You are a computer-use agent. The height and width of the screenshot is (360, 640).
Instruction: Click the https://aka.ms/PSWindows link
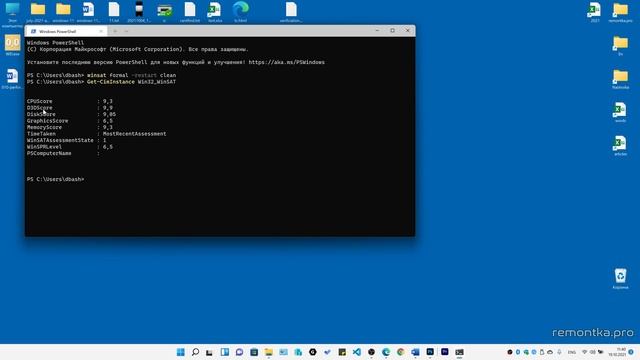point(287,62)
